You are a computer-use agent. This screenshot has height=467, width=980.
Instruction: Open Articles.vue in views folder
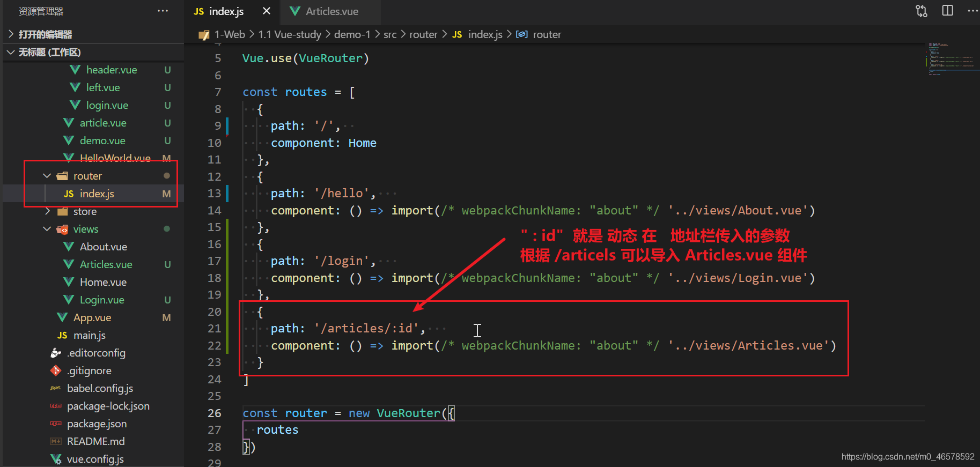pos(106,264)
